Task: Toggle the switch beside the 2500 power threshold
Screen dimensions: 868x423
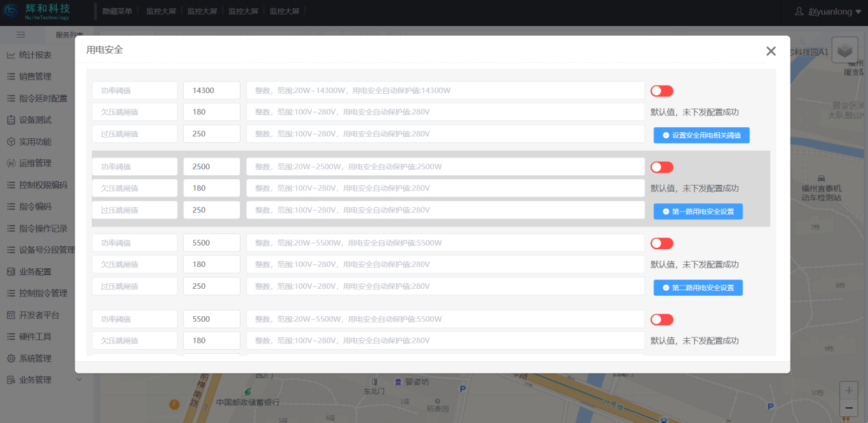Action: click(662, 167)
